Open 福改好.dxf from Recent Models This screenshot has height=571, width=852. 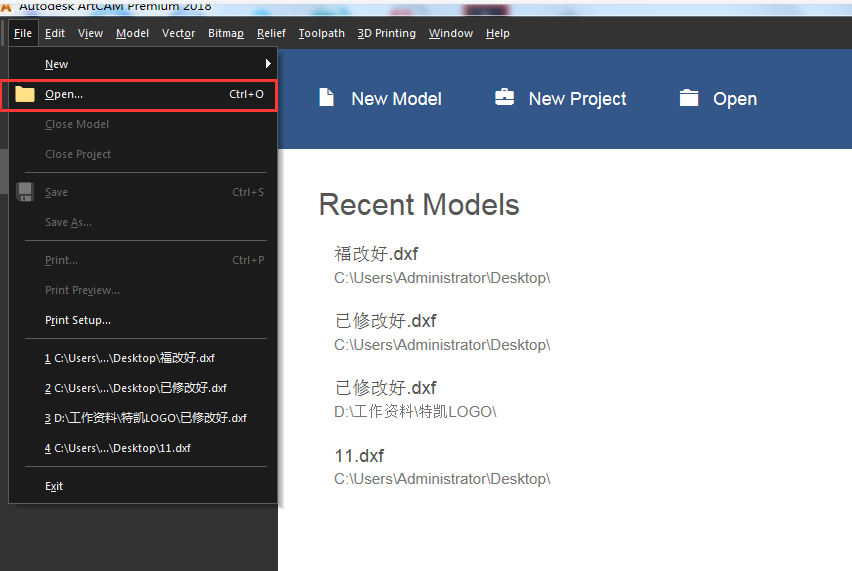coord(376,254)
